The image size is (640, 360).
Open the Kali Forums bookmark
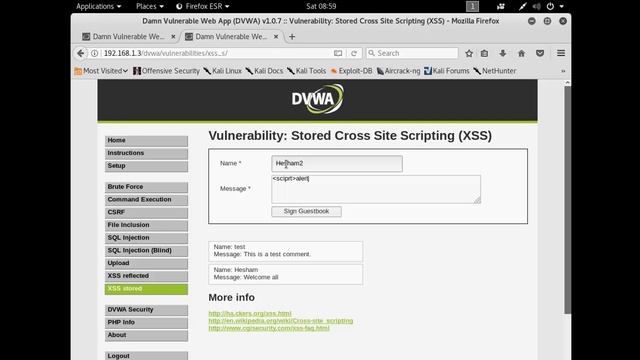point(447,71)
